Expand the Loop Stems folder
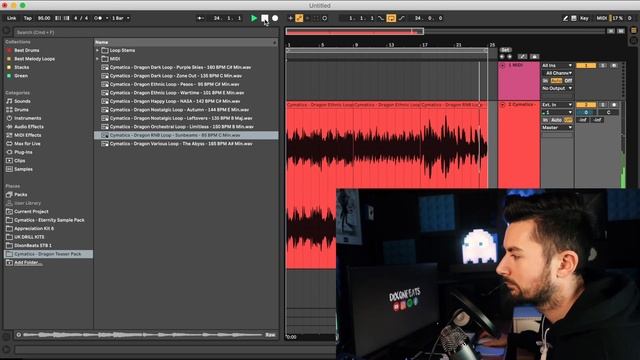 pyautogui.click(x=98, y=50)
